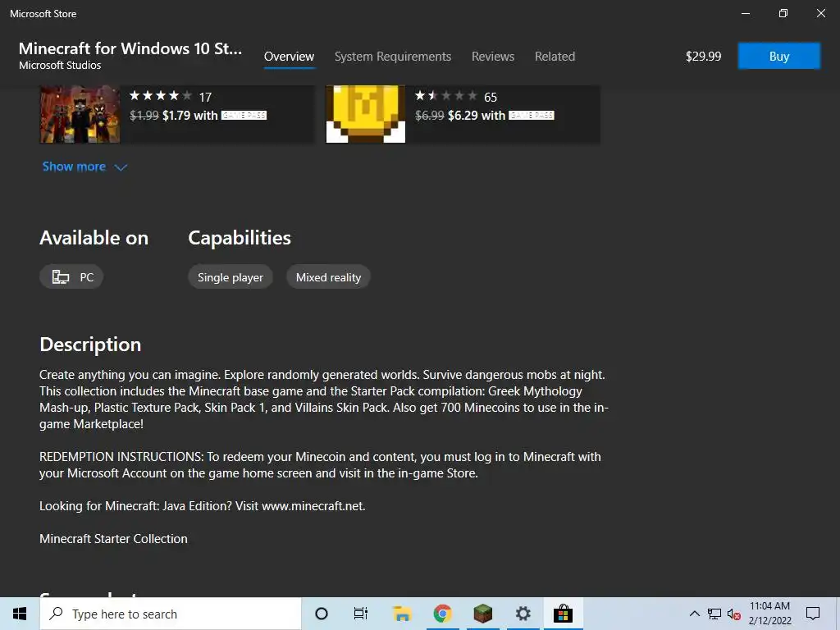Select the PC availability chip
Viewport: 840px width, 630px height.
click(x=71, y=277)
